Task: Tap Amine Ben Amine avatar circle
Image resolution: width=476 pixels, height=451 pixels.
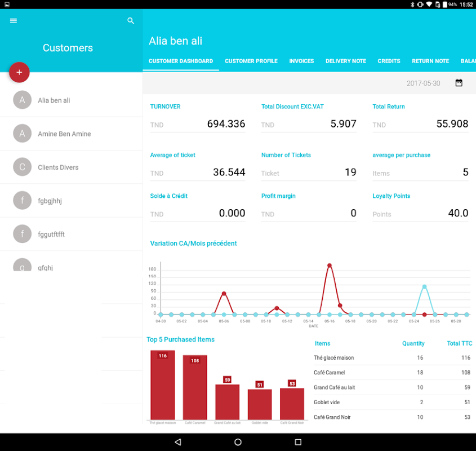Action: [22, 134]
